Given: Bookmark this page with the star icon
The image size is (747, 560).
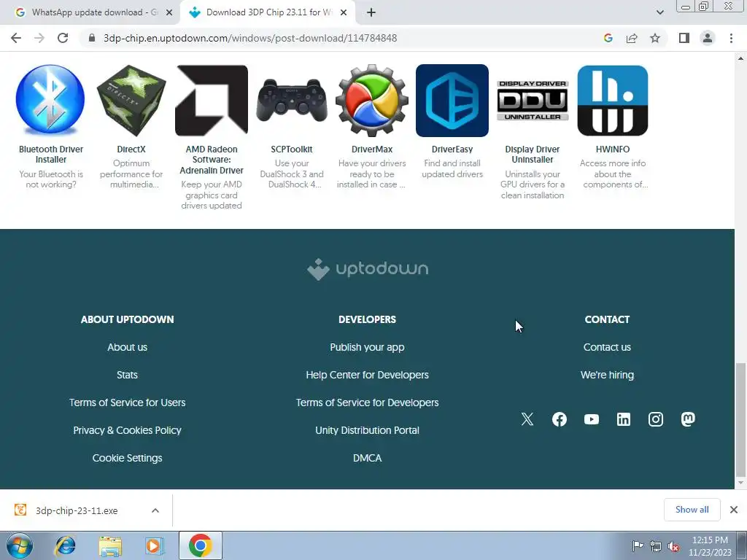Looking at the screenshot, I should click(655, 38).
